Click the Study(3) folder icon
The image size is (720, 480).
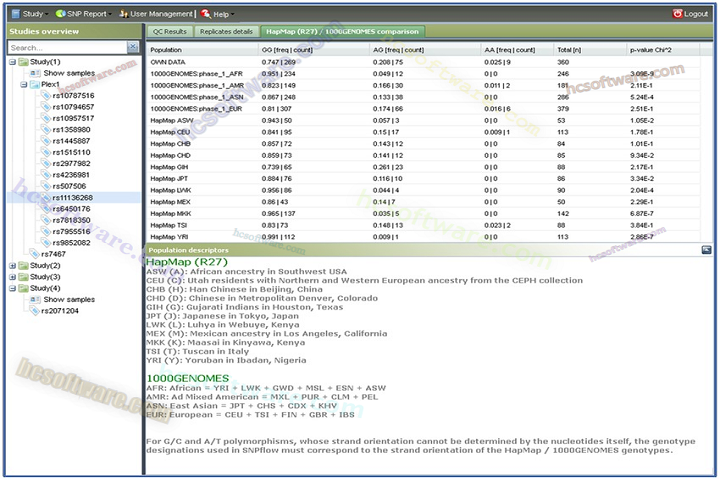coord(23,277)
